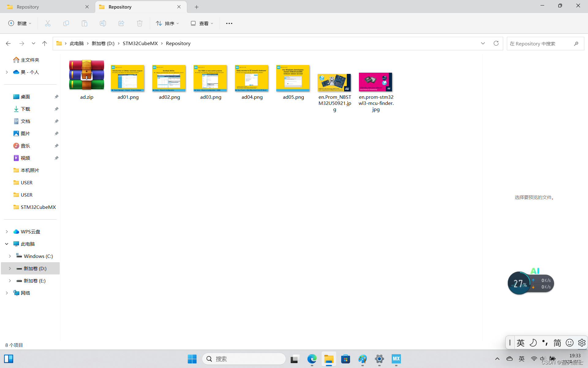Open the 新建 new item button
The image size is (588, 368).
tap(20, 23)
